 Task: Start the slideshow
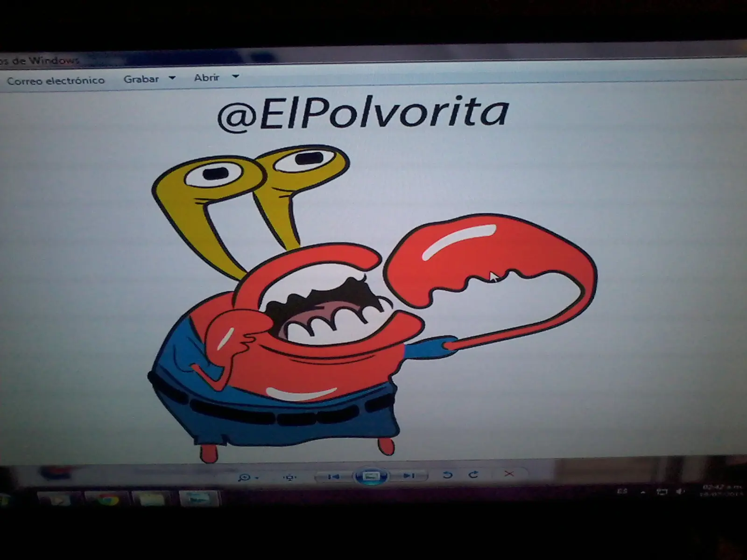tap(372, 476)
